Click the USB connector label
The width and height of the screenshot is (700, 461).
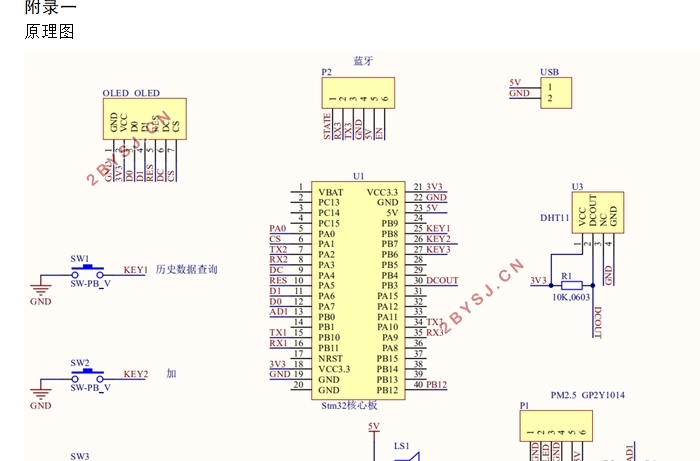[x=550, y=72]
